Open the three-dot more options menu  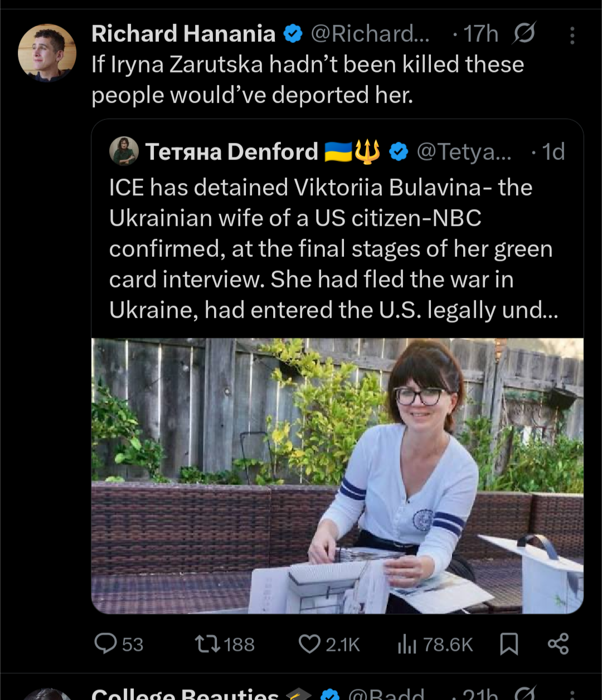(572, 36)
